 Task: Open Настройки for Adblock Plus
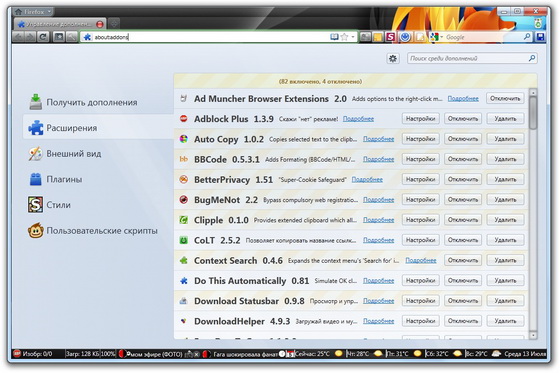point(420,119)
